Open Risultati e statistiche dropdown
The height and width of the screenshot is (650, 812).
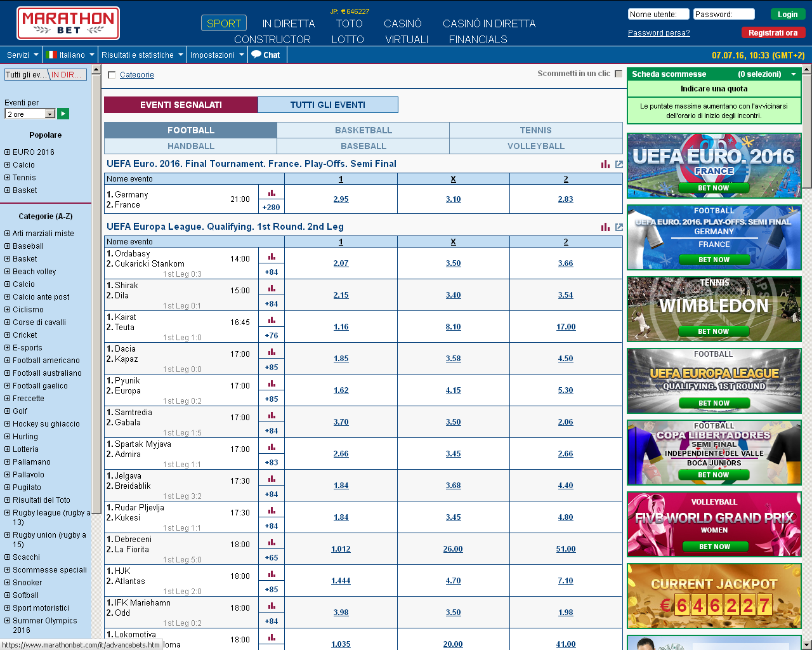(x=142, y=55)
